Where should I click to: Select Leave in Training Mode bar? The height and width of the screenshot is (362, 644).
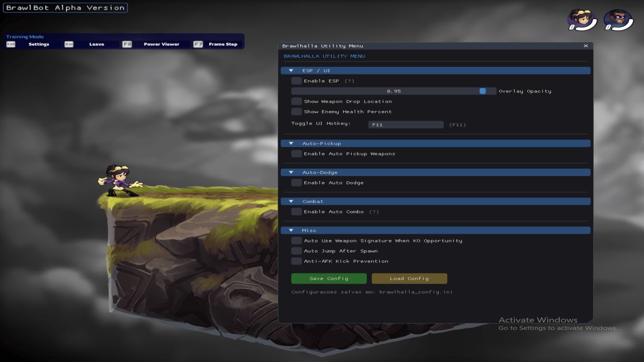pos(97,44)
